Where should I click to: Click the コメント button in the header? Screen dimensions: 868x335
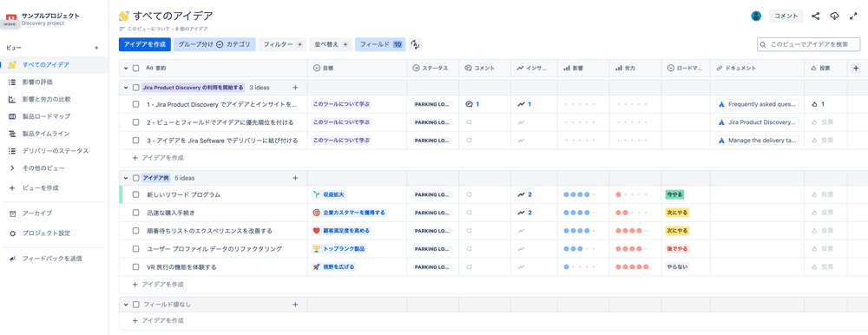click(786, 16)
